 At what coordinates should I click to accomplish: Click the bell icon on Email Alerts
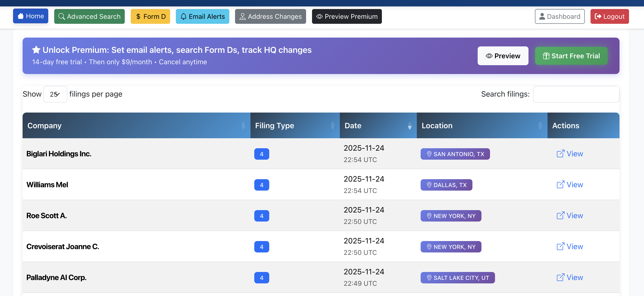pos(184,16)
